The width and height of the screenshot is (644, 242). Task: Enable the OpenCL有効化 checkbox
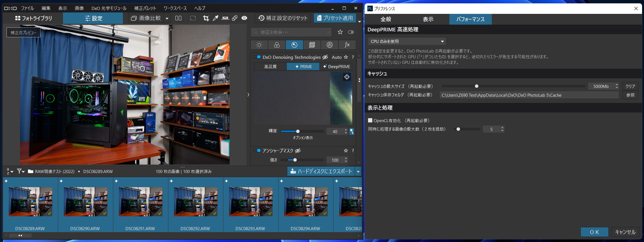tap(370, 120)
